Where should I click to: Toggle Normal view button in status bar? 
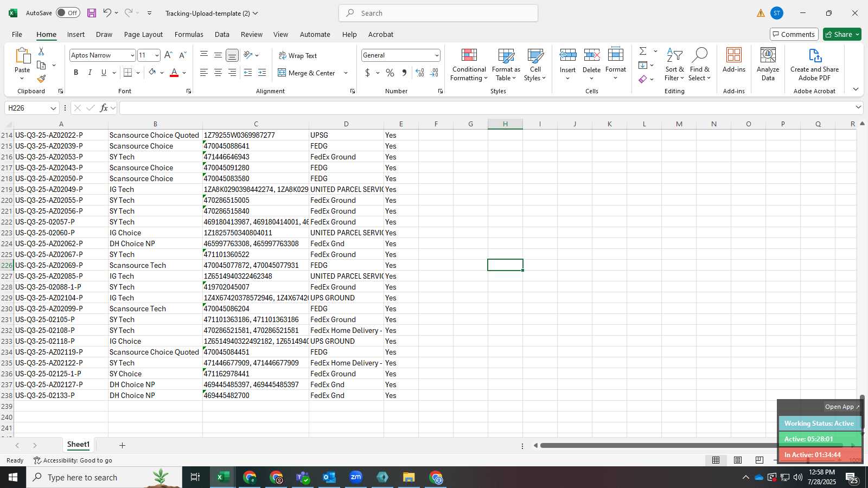tap(716, 460)
